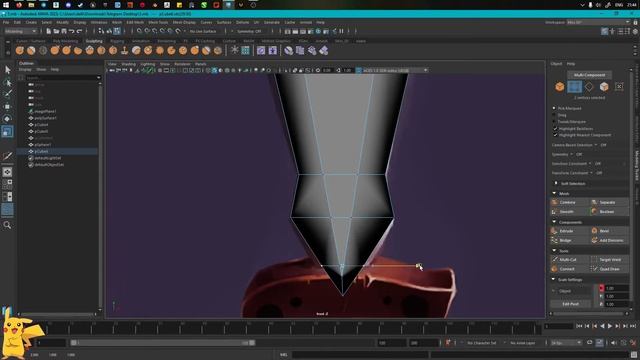The height and width of the screenshot is (360, 640).
Task: Open the viewport Shading menu
Action: tap(129, 64)
